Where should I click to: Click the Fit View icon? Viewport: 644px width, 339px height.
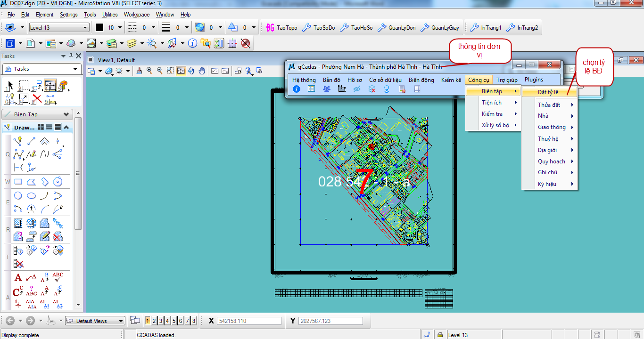click(181, 71)
